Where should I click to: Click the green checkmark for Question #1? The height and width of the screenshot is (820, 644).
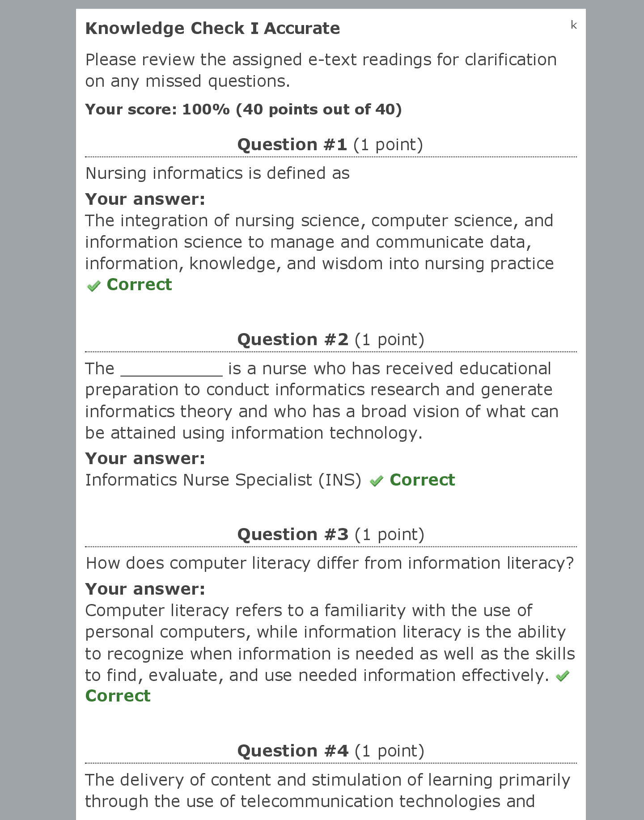(x=94, y=286)
